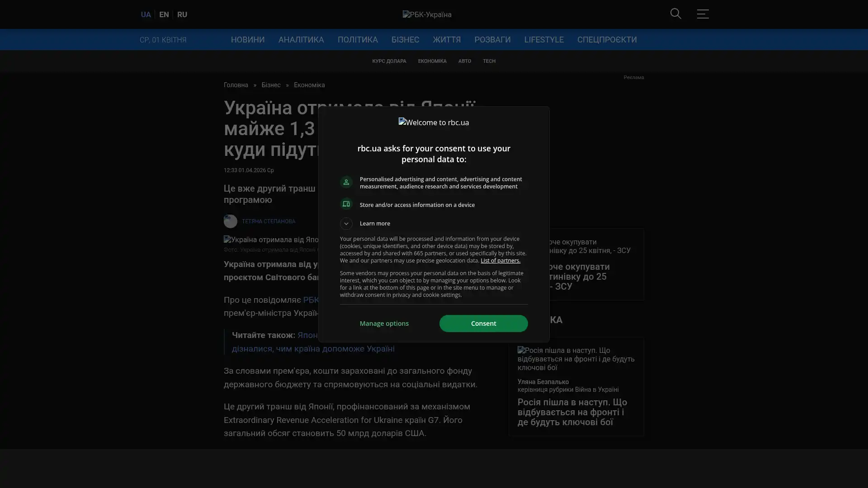Click the personalised advertising person icon
Image resolution: width=868 pixels, height=488 pixels.
click(x=346, y=182)
